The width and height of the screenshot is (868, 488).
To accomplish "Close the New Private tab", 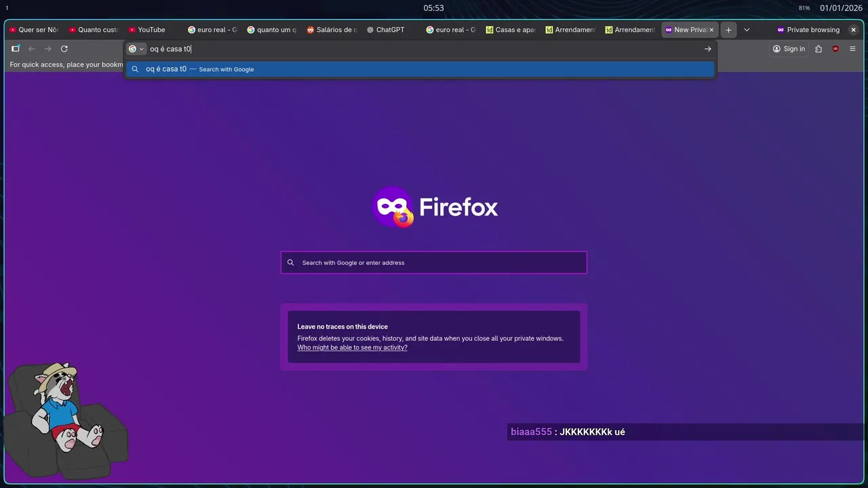I will pos(711,30).
